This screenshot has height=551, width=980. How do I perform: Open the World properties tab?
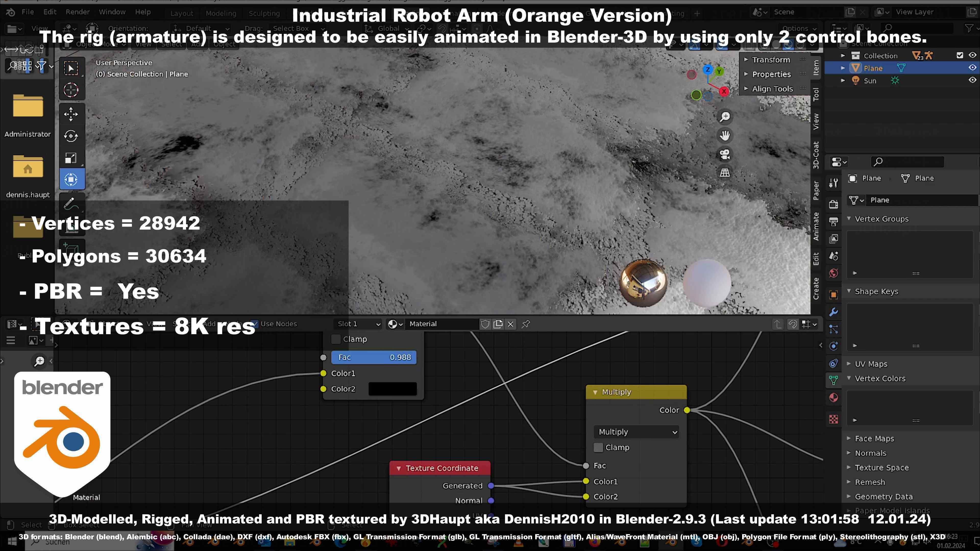click(x=834, y=273)
